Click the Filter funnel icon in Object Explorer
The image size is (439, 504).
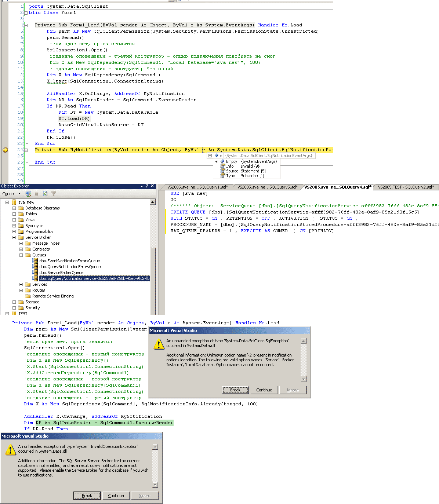click(x=54, y=194)
